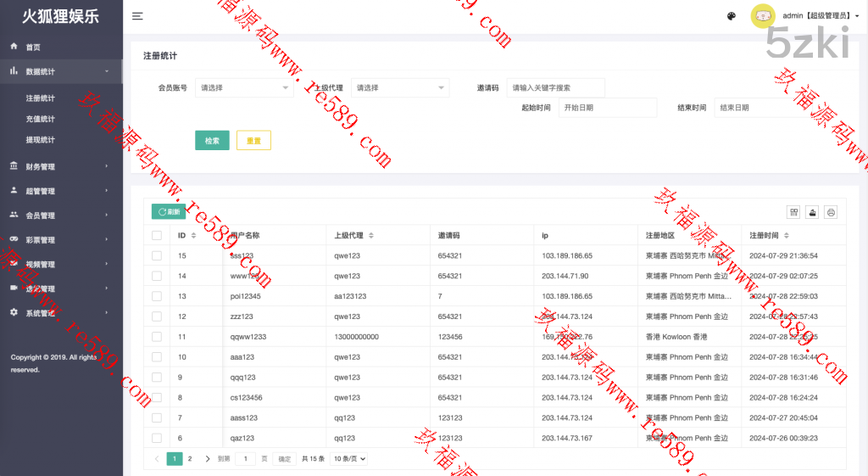The height and width of the screenshot is (476, 868).
Task: Go to the next page with the arrow
Action: tap(208, 459)
